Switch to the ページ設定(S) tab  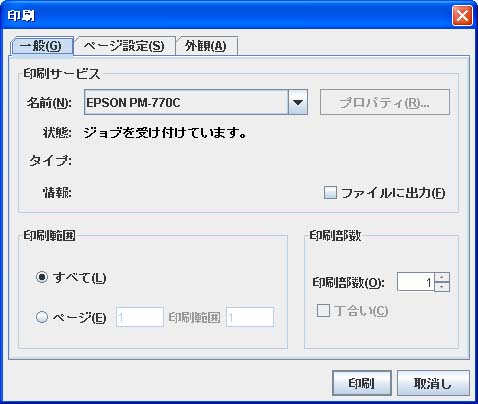[x=125, y=46]
